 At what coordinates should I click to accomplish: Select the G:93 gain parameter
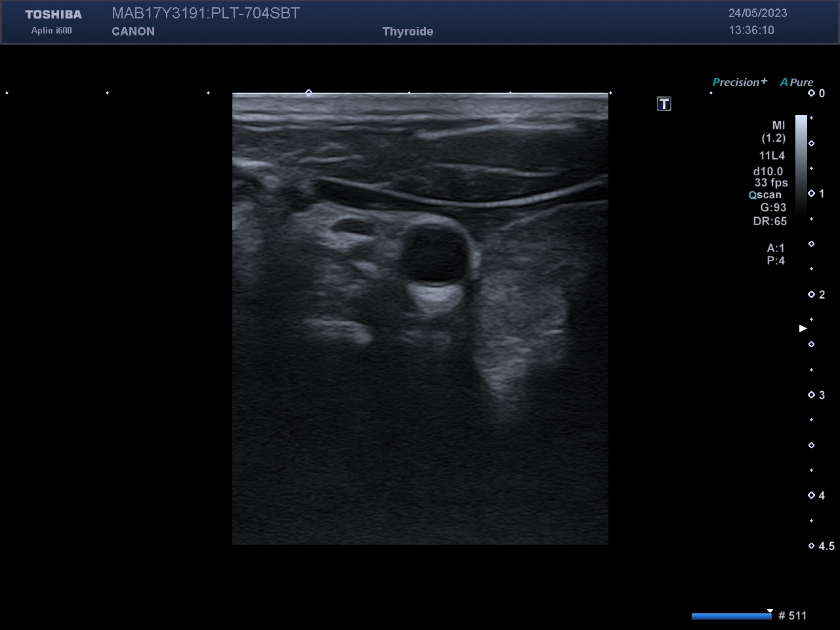pyautogui.click(x=773, y=207)
